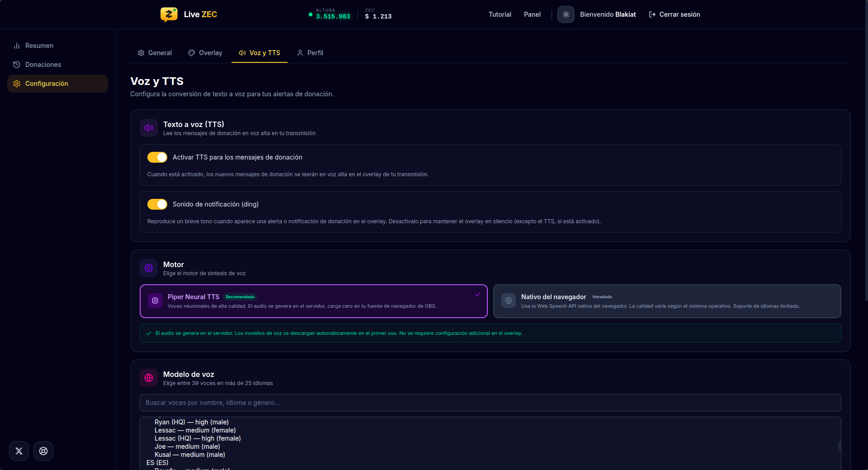The width and height of the screenshot is (868, 470).
Task: Click the Perfil tab user icon
Action: pos(300,53)
